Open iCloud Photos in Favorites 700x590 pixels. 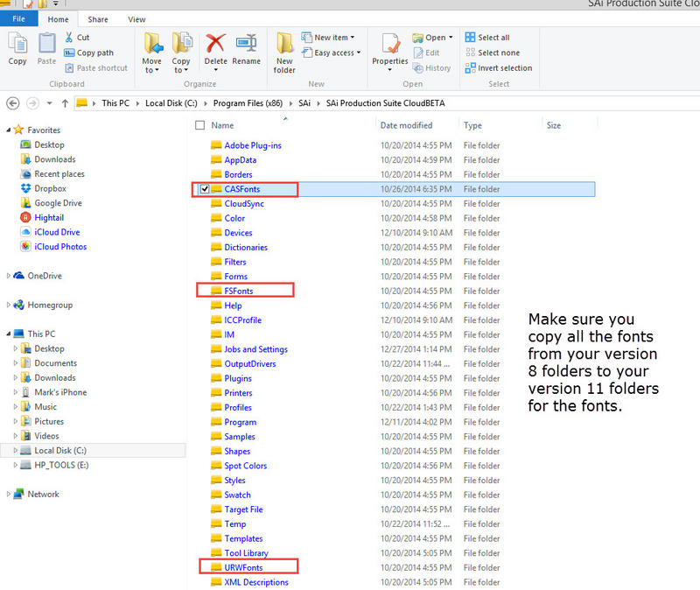pos(53,247)
